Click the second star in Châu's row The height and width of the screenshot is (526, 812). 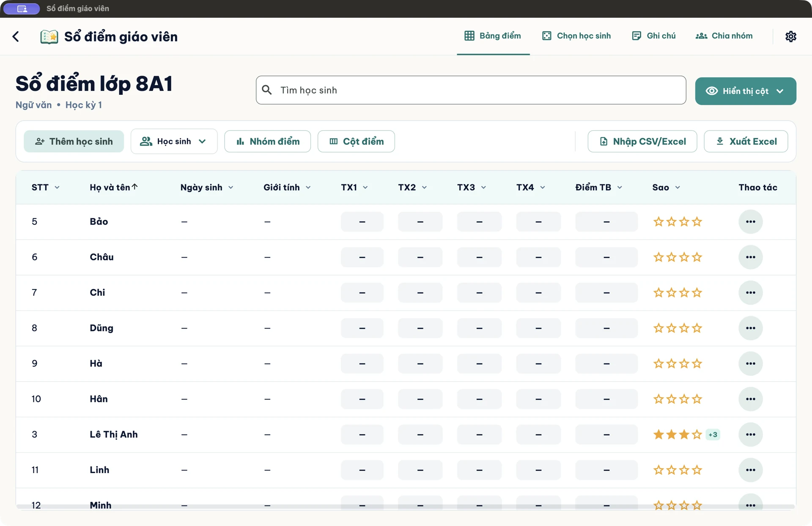click(x=671, y=257)
